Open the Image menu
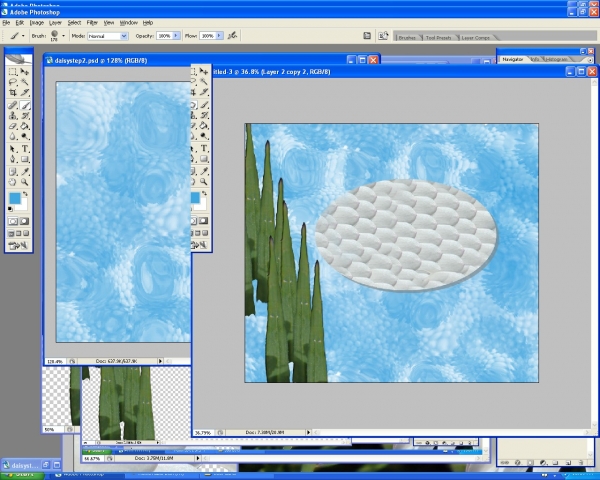600x480 pixels. point(37,23)
